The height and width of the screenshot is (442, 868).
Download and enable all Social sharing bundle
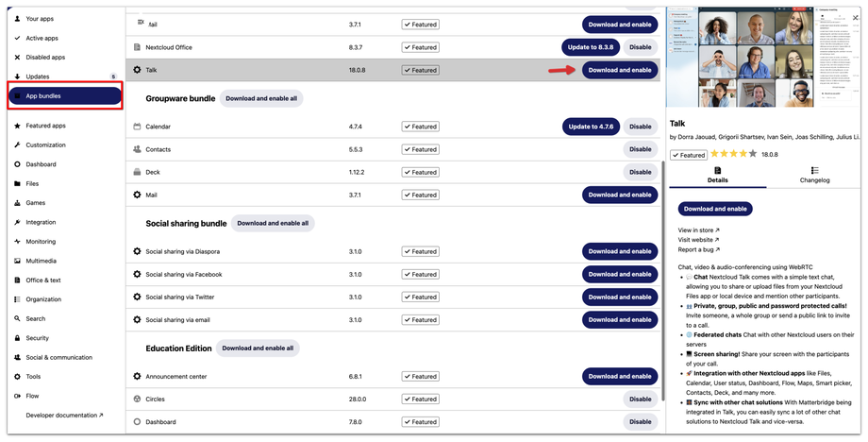(x=273, y=223)
